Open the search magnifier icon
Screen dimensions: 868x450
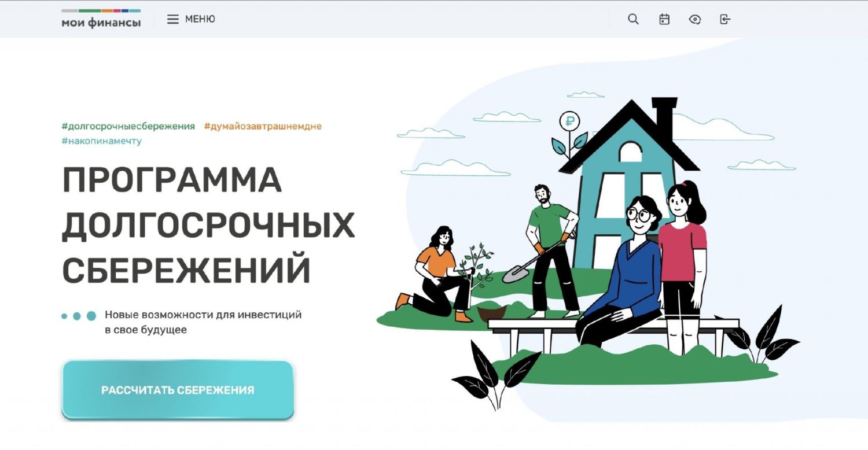tap(633, 19)
